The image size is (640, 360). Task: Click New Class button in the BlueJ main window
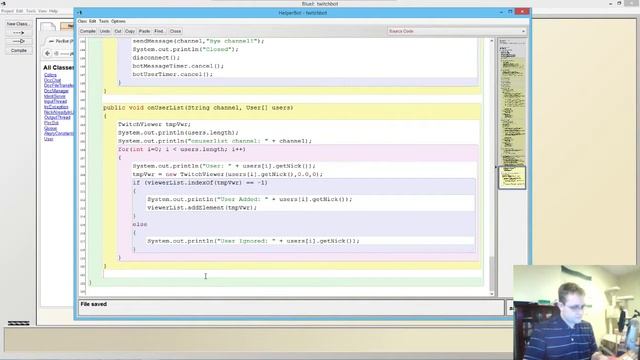click(18, 24)
